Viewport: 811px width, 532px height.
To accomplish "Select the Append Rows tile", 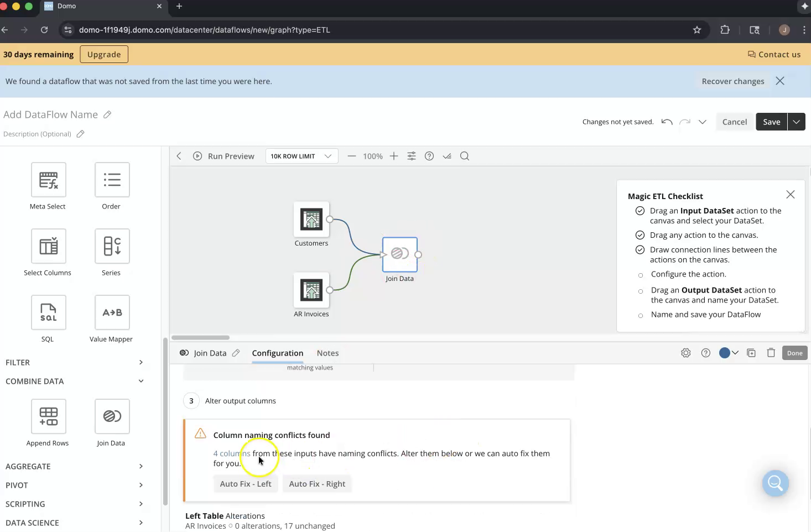I will click(49, 416).
